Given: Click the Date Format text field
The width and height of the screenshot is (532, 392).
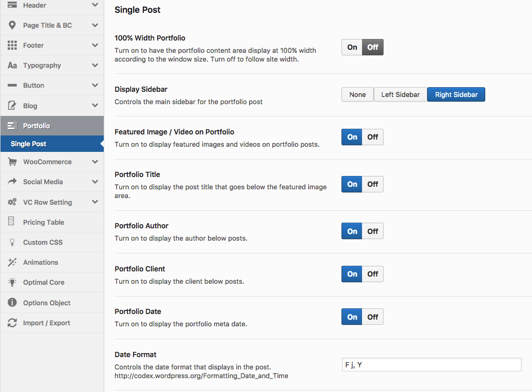Looking at the screenshot, I should click(431, 365).
